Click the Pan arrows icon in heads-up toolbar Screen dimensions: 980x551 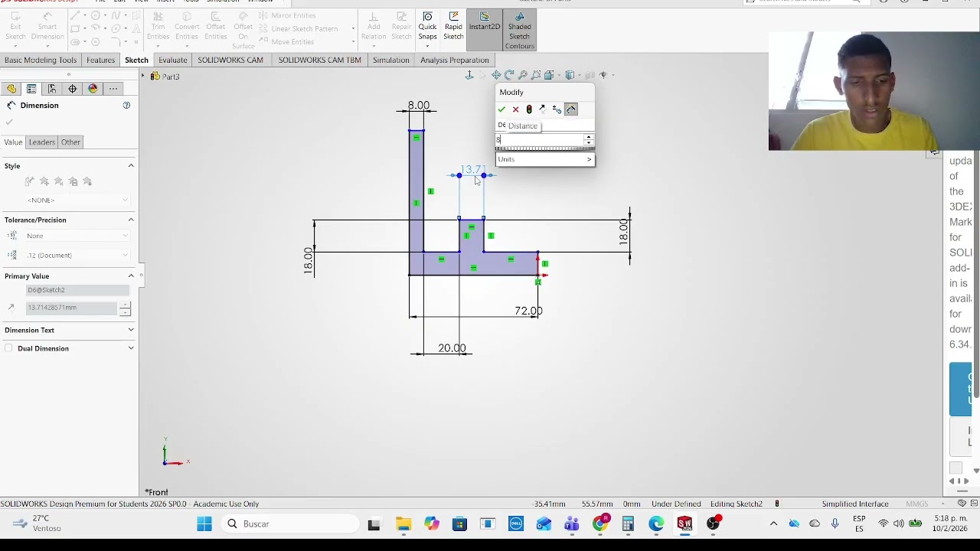(x=496, y=75)
